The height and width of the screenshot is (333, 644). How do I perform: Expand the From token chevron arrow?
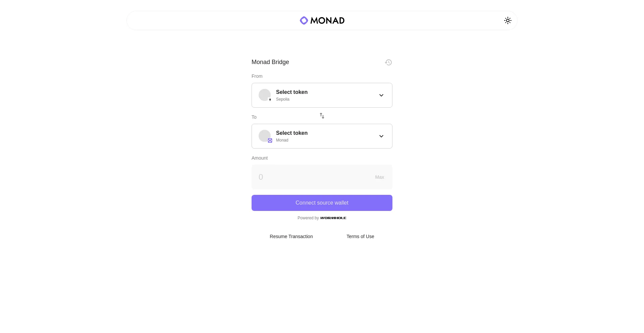pyautogui.click(x=381, y=95)
